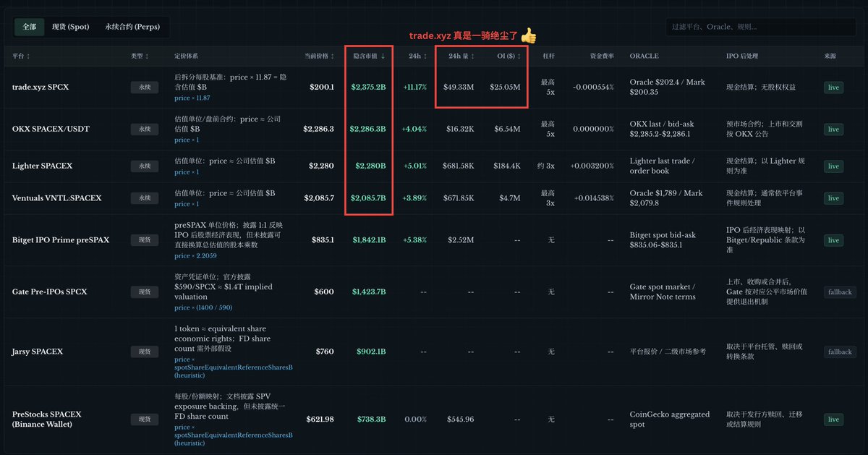Click open interest $4.7M
The height and width of the screenshot is (455, 868).
tap(510, 197)
